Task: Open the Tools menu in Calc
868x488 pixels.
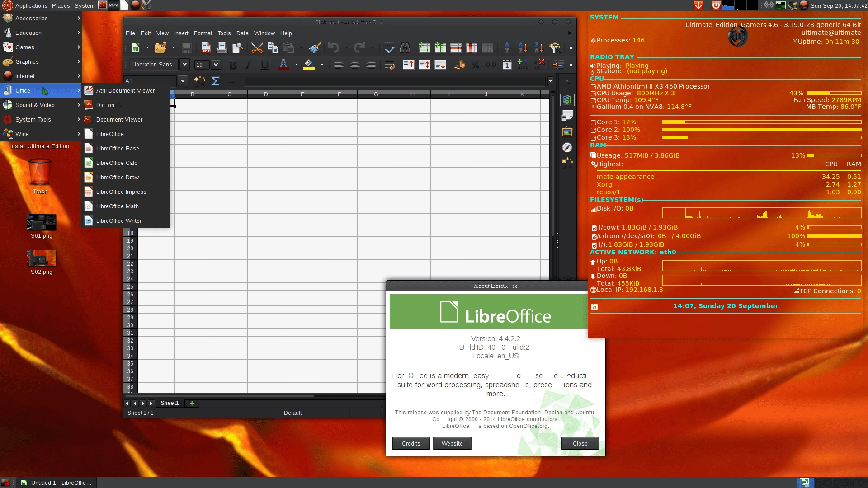Action: (224, 33)
